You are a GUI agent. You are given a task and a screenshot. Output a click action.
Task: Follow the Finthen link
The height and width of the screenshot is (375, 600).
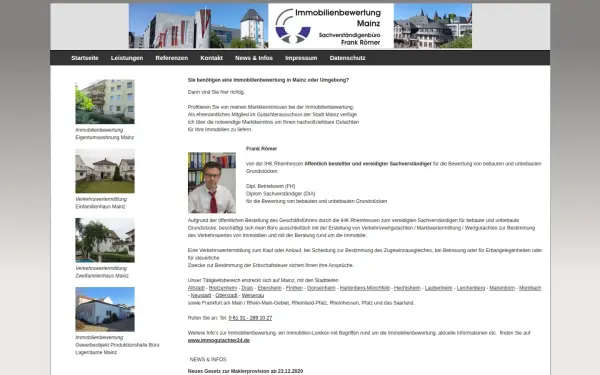(x=294, y=288)
